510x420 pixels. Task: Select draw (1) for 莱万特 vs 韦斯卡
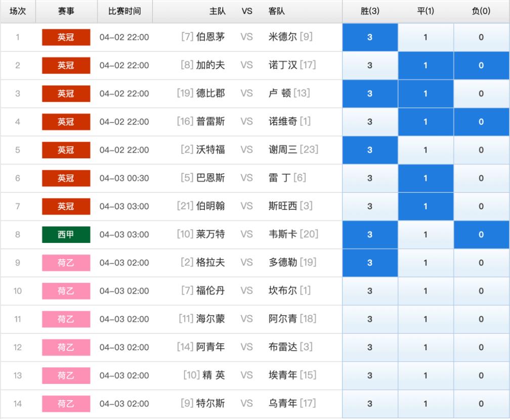426,235
